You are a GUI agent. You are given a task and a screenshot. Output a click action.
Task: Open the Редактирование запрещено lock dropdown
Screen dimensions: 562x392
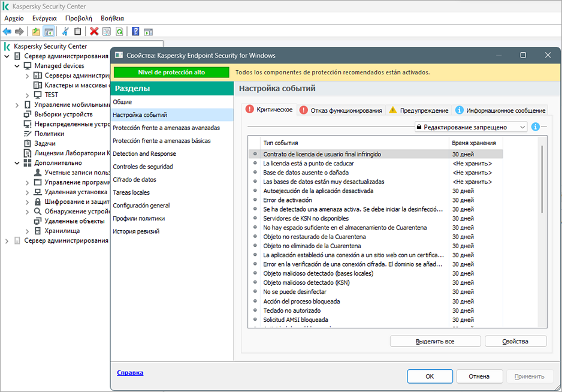pos(471,127)
